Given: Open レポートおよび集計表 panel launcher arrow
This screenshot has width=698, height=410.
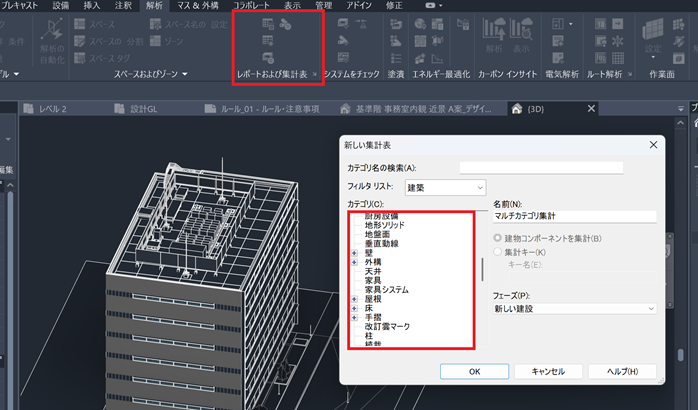Looking at the screenshot, I should click(315, 74).
